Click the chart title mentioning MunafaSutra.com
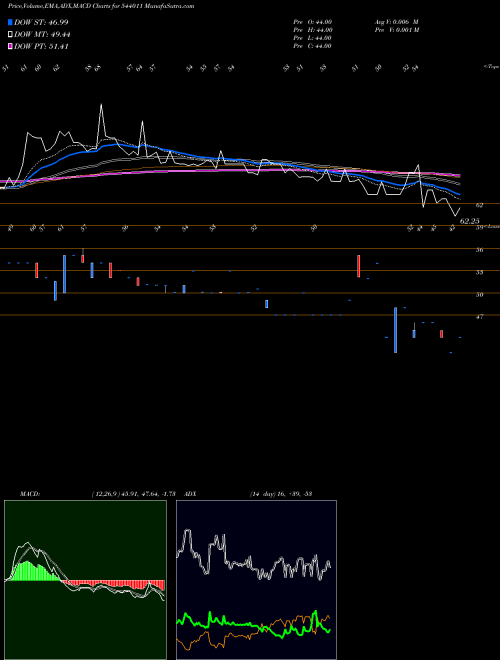Image resolution: width=500 pixels, height=660 pixels. pos(101,6)
